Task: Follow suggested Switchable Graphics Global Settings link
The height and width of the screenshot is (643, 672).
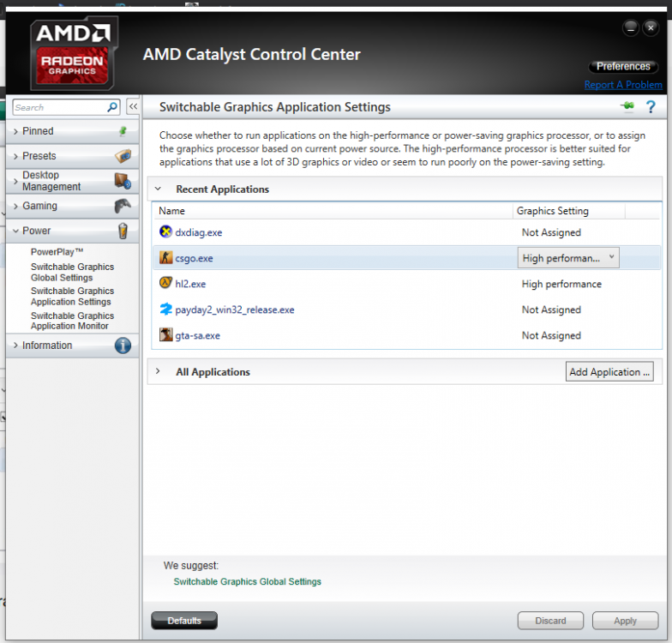Action: [247, 581]
